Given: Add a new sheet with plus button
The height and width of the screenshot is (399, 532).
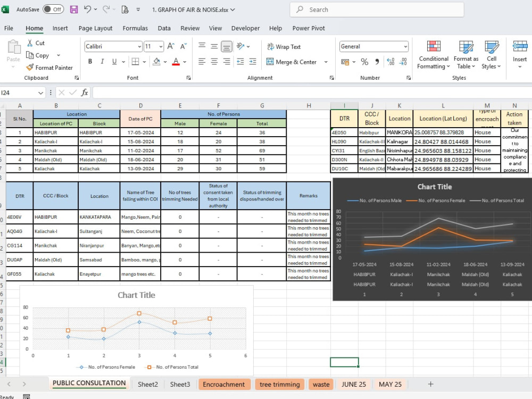Looking at the screenshot, I should [430, 384].
